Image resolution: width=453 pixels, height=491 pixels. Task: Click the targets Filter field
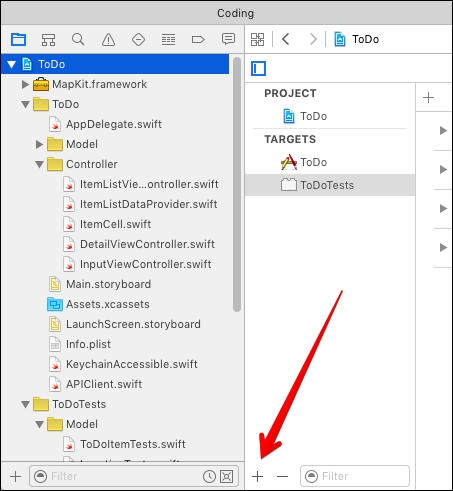355,476
